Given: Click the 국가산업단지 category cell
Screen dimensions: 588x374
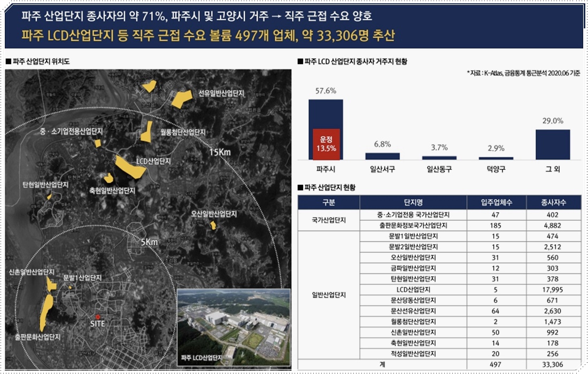Looking at the screenshot, I should [x=329, y=220].
